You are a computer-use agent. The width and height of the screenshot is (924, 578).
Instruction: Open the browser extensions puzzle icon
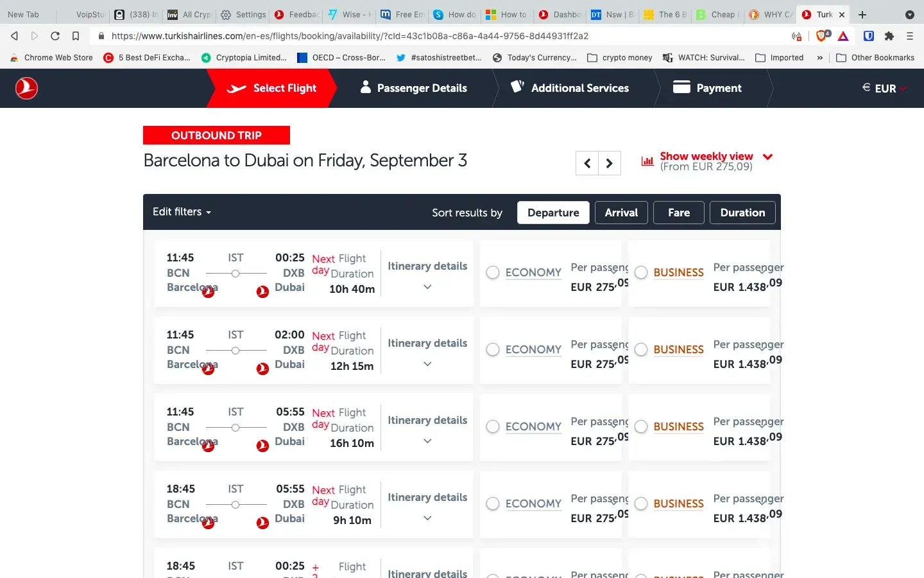tap(889, 36)
